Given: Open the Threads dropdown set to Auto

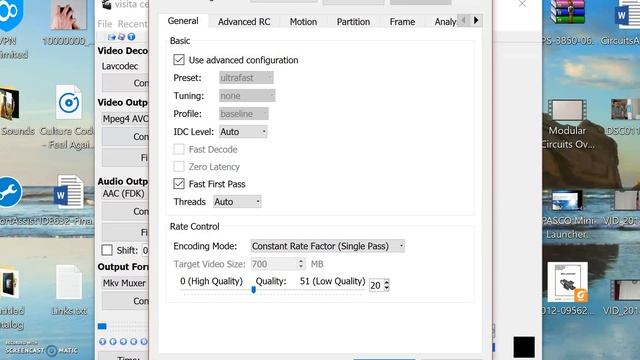Looking at the screenshot, I should point(237,202).
